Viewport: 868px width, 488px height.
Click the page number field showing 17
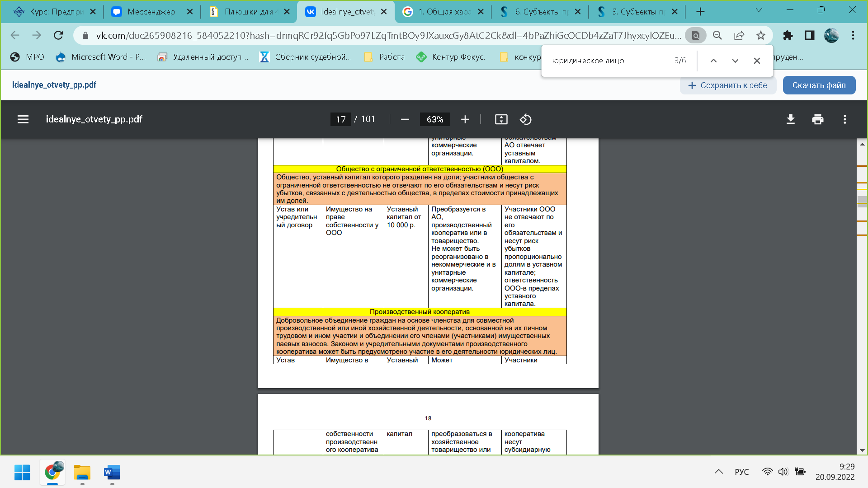(341, 119)
